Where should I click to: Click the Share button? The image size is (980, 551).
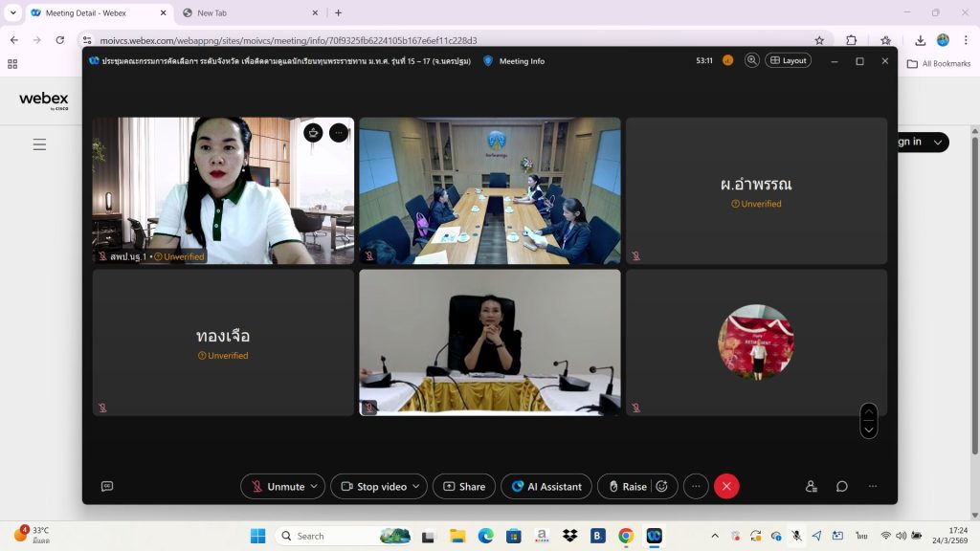coord(464,486)
